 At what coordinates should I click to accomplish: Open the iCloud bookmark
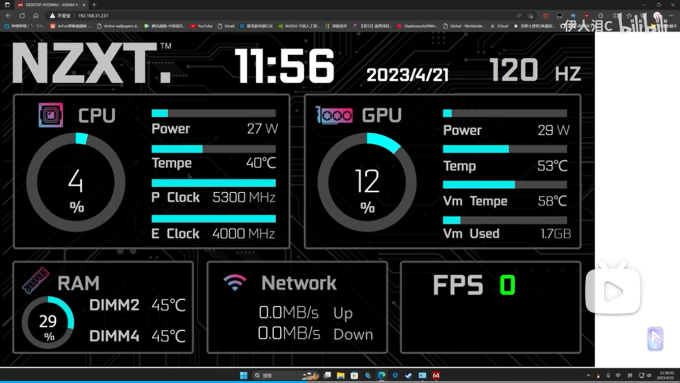[x=499, y=26]
